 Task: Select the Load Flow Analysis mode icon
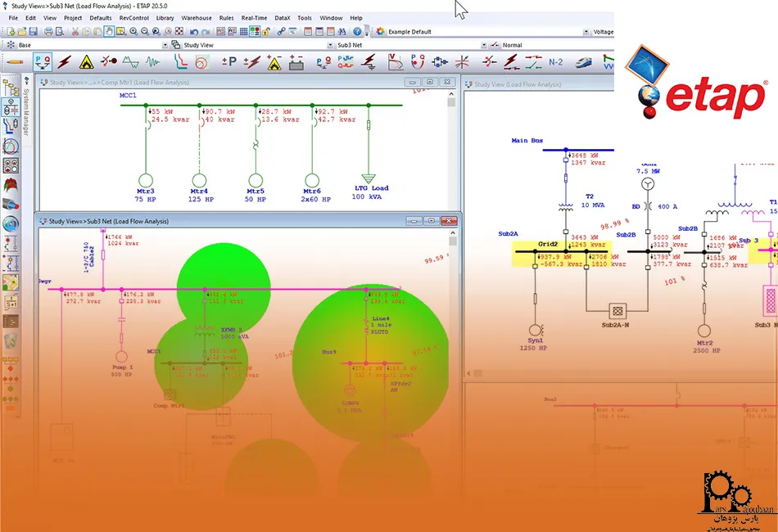tap(43, 61)
